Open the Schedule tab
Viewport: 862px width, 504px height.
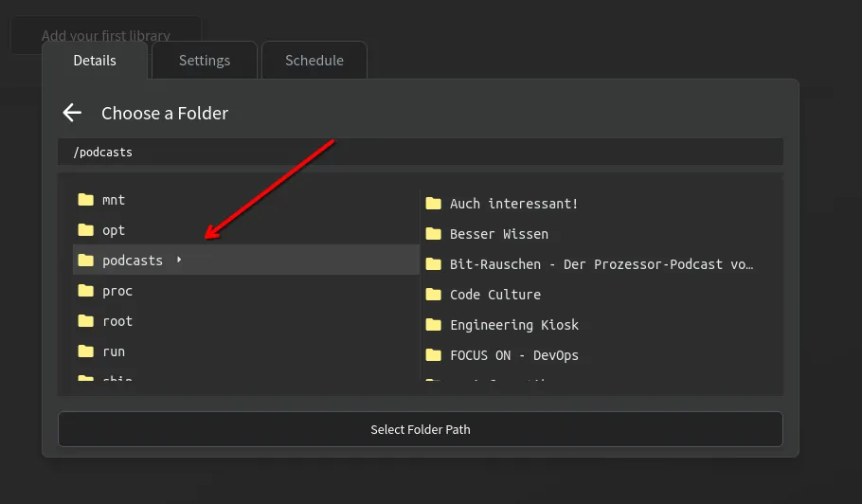[x=314, y=61]
